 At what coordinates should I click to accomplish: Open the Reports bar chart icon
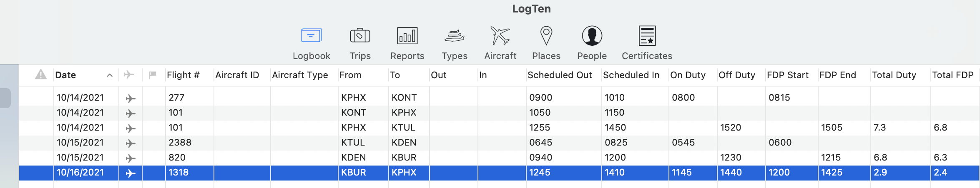407,36
